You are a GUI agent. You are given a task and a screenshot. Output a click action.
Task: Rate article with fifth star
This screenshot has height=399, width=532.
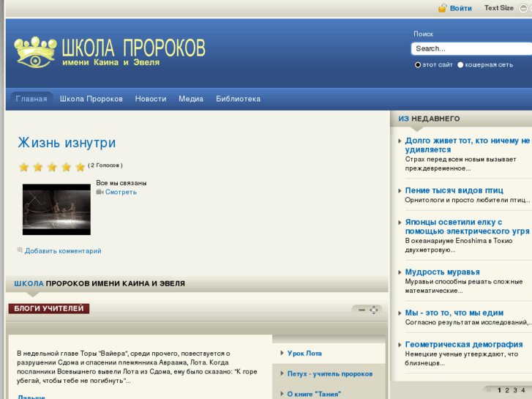pyautogui.click(x=80, y=167)
